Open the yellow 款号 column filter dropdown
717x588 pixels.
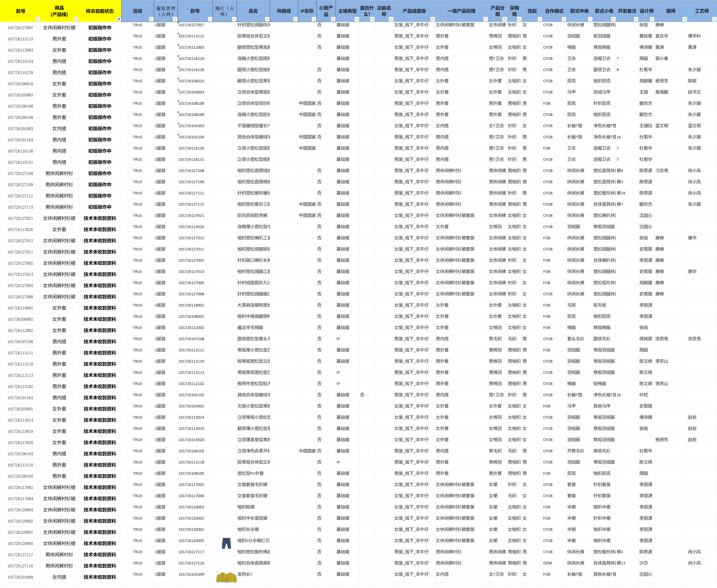click(38, 19)
